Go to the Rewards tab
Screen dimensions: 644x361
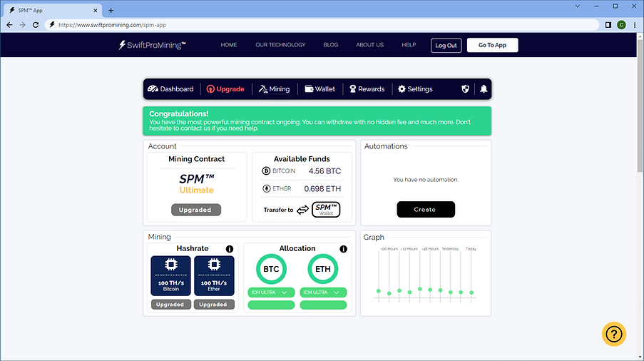(367, 88)
